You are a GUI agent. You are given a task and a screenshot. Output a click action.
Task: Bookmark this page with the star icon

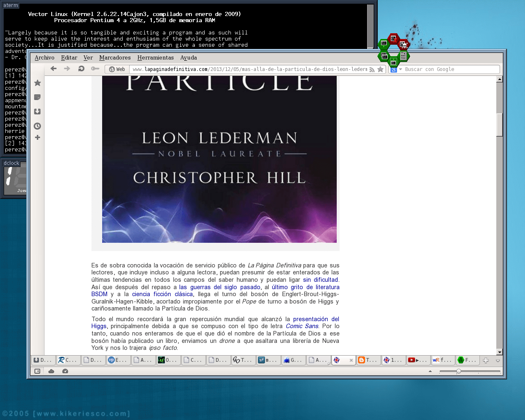(381, 69)
